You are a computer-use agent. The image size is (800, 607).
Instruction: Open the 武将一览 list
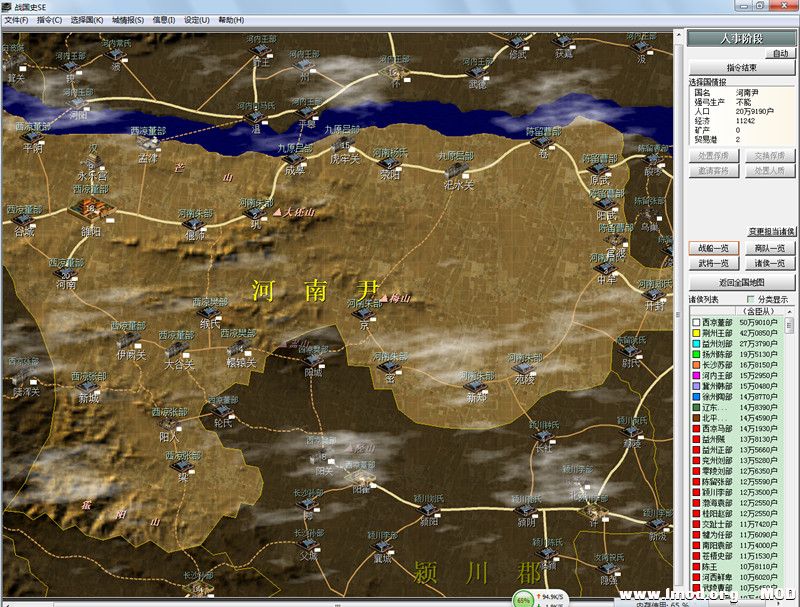coord(713,263)
